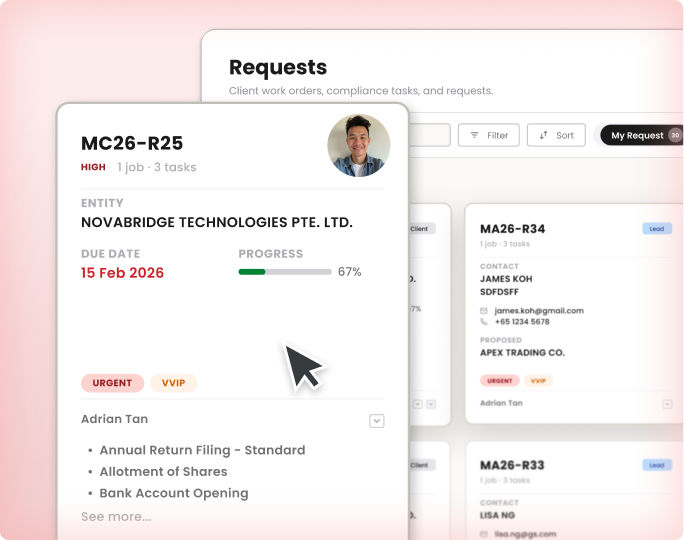Click the filter funnel icon

point(475,135)
